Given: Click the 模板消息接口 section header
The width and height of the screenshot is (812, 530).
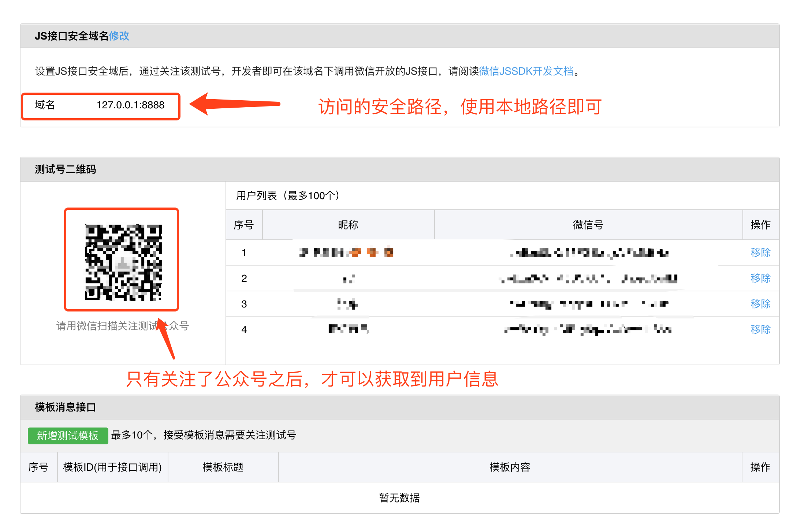Looking at the screenshot, I should tap(66, 407).
